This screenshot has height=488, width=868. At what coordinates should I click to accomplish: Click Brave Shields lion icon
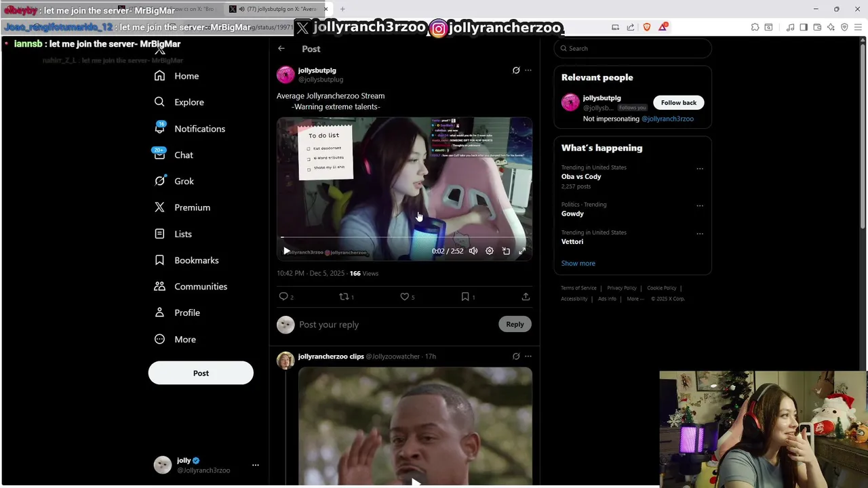pyautogui.click(x=646, y=27)
